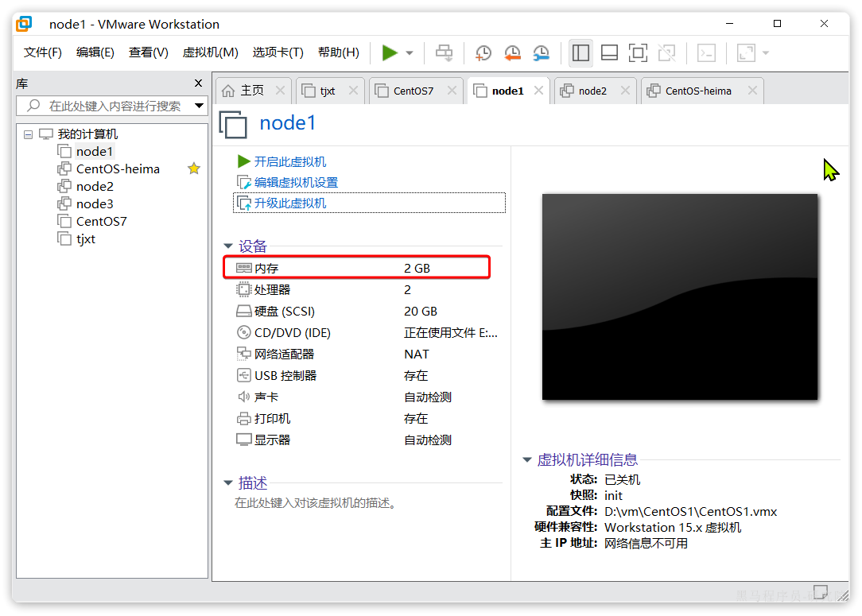Select node3 in the library tree
Viewport: 862px width, 616px height.
pos(95,203)
